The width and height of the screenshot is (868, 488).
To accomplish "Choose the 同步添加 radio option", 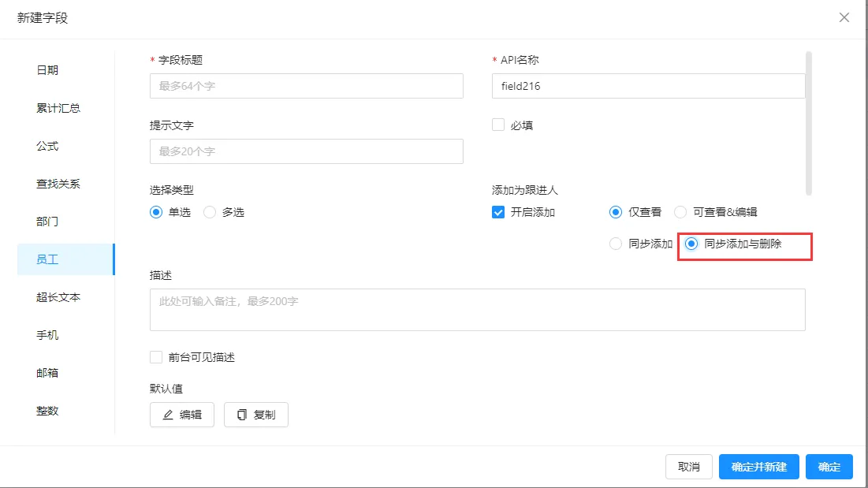I will [x=616, y=244].
